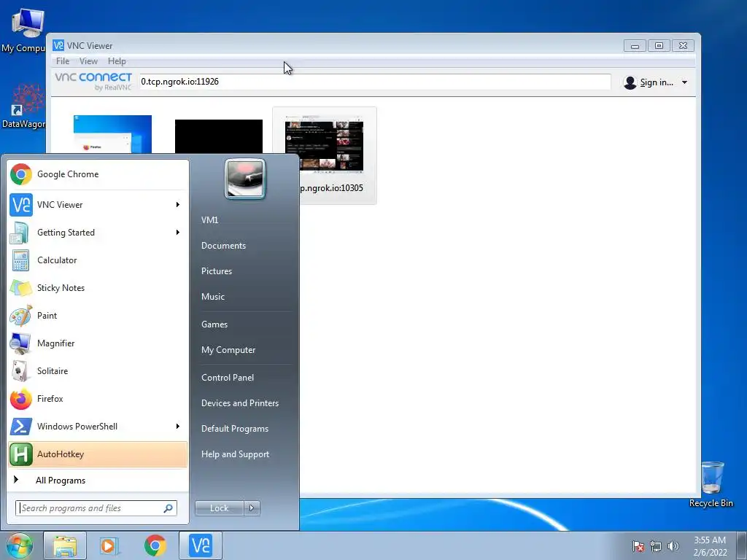Open File Explorer from the taskbar
Screen dimensions: 747x560
[x=65, y=545]
